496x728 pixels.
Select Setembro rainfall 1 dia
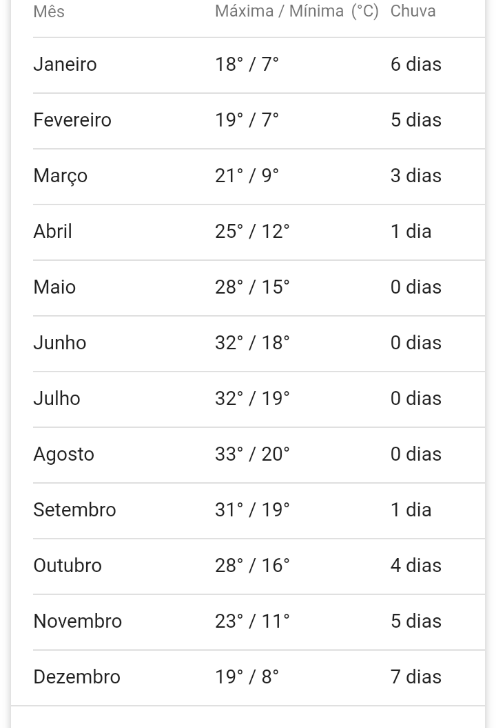[x=411, y=510]
